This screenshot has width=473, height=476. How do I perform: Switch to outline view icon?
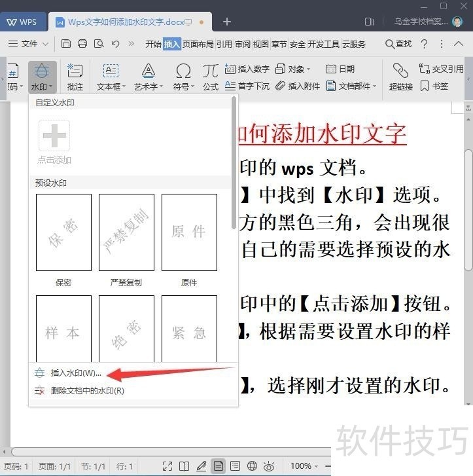coord(235,466)
